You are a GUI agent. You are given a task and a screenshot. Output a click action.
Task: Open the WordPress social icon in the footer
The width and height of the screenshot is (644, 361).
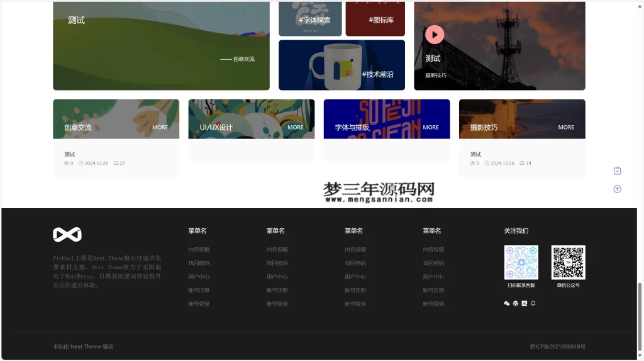(516, 304)
